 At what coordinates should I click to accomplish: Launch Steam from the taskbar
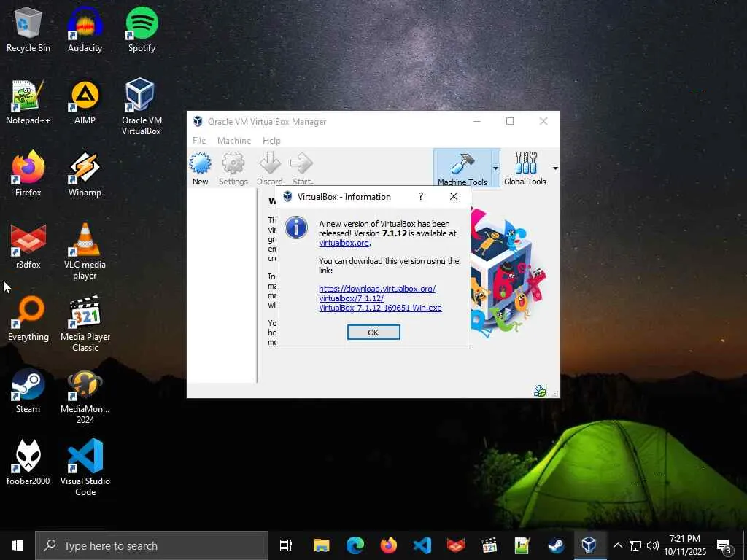[556, 545]
